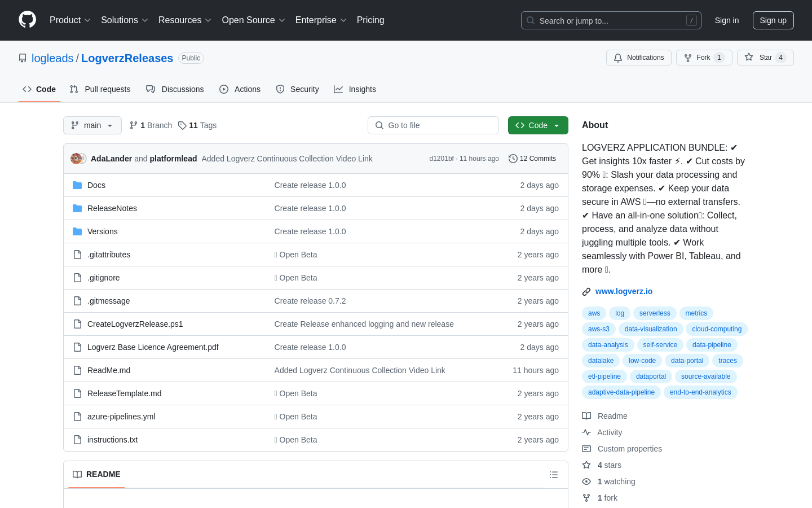Select the README tab

(x=96, y=474)
